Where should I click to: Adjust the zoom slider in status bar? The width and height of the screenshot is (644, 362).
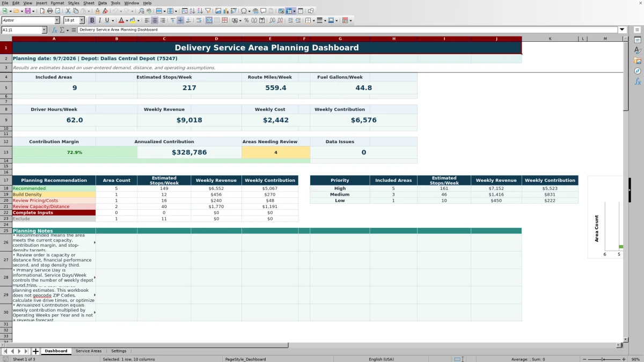[x=603, y=359]
